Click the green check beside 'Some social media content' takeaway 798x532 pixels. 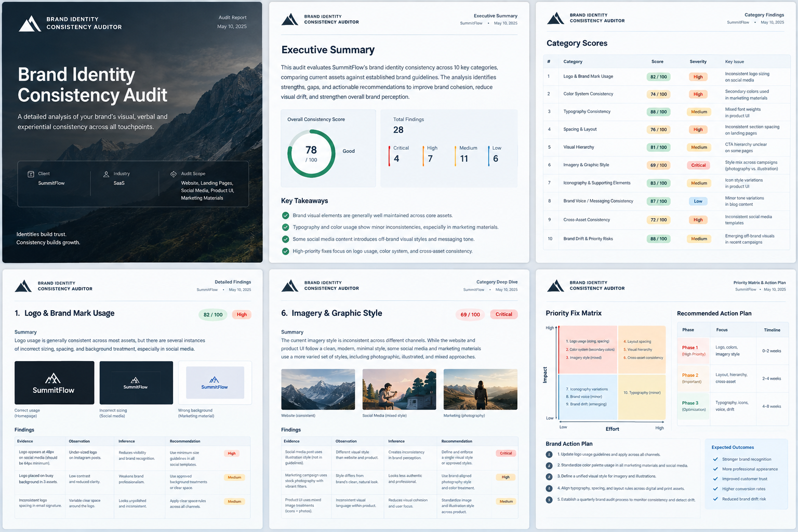click(285, 239)
